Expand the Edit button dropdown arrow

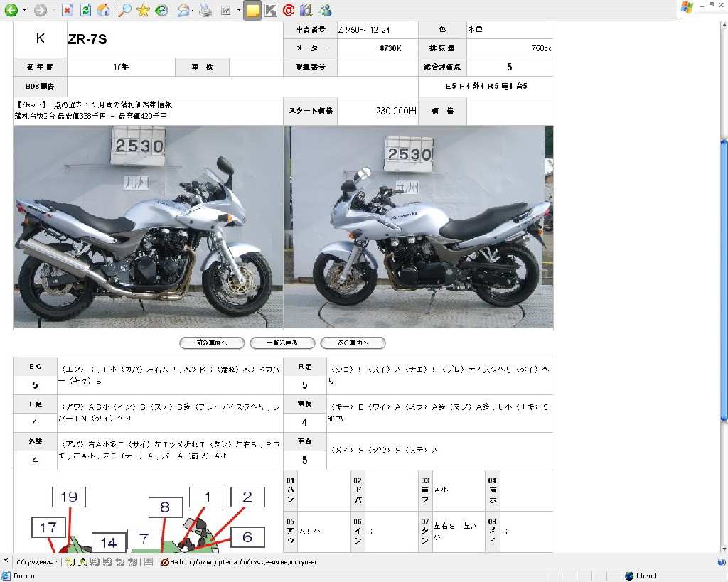(238, 10)
